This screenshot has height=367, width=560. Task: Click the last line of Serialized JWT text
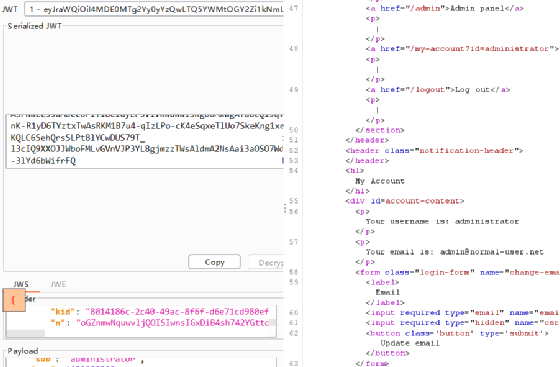click(43, 161)
